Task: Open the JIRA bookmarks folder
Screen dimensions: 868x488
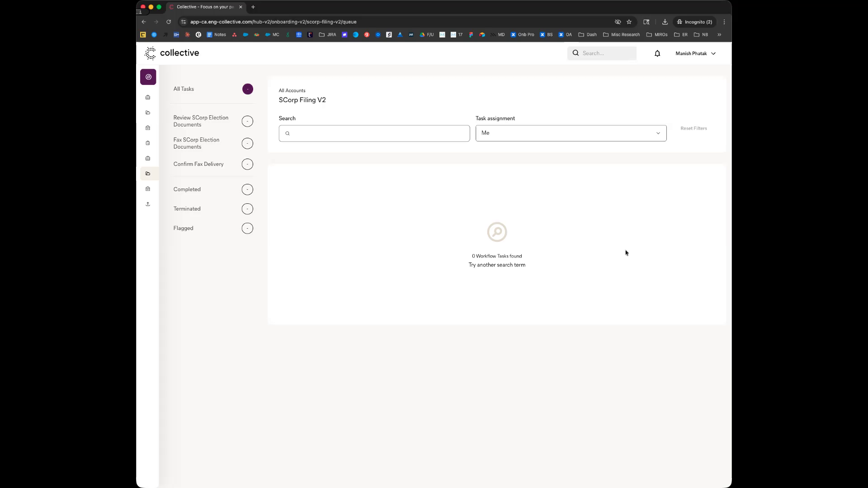Action: point(327,34)
